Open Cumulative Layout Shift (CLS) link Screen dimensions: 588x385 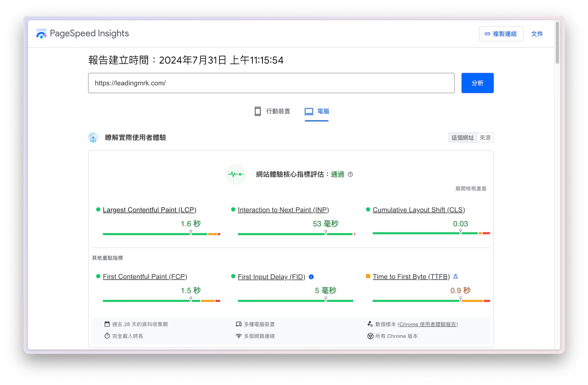[419, 210]
